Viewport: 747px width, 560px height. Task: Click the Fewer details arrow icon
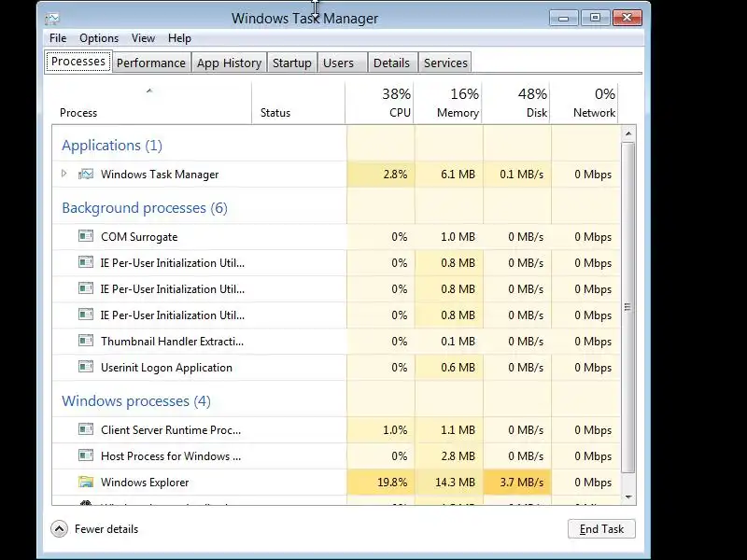pos(60,528)
